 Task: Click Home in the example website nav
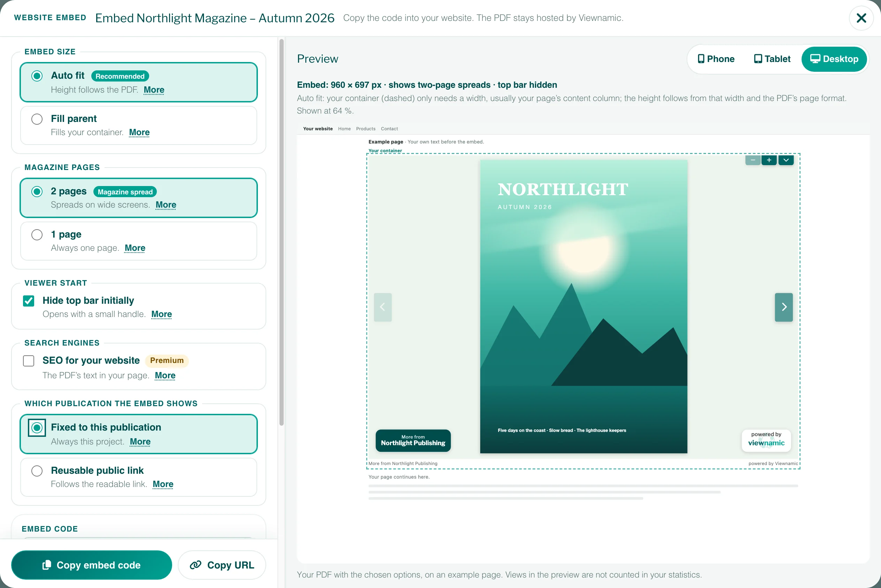(344, 129)
